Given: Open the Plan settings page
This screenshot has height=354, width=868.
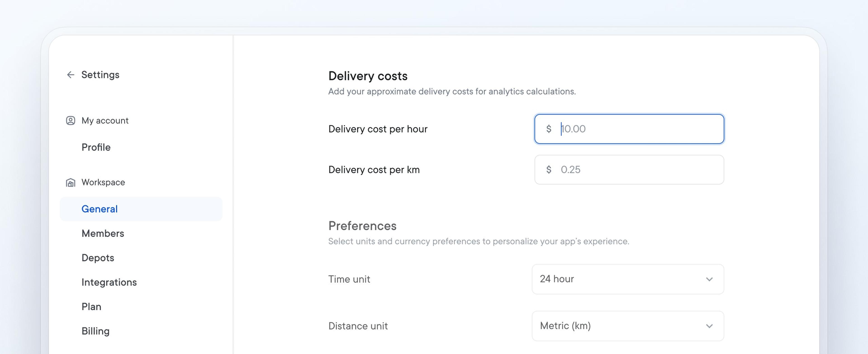Looking at the screenshot, I should pyautogui.click(x=91, y=306).
